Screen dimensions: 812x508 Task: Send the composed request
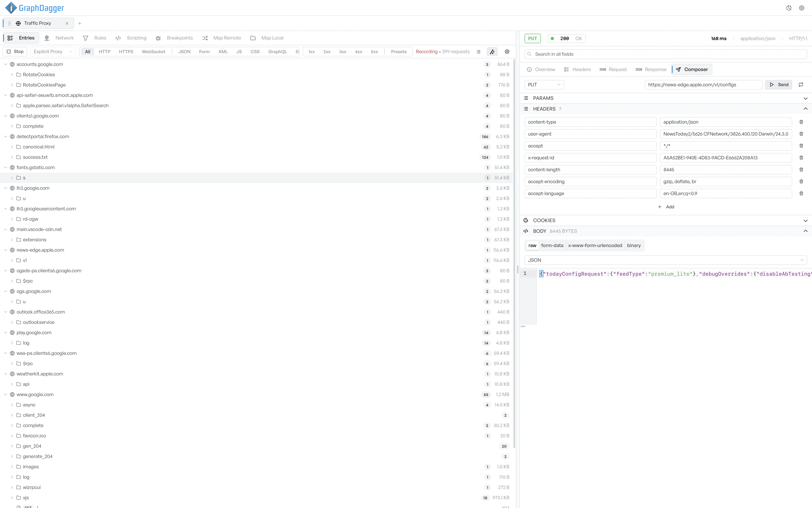779,85
